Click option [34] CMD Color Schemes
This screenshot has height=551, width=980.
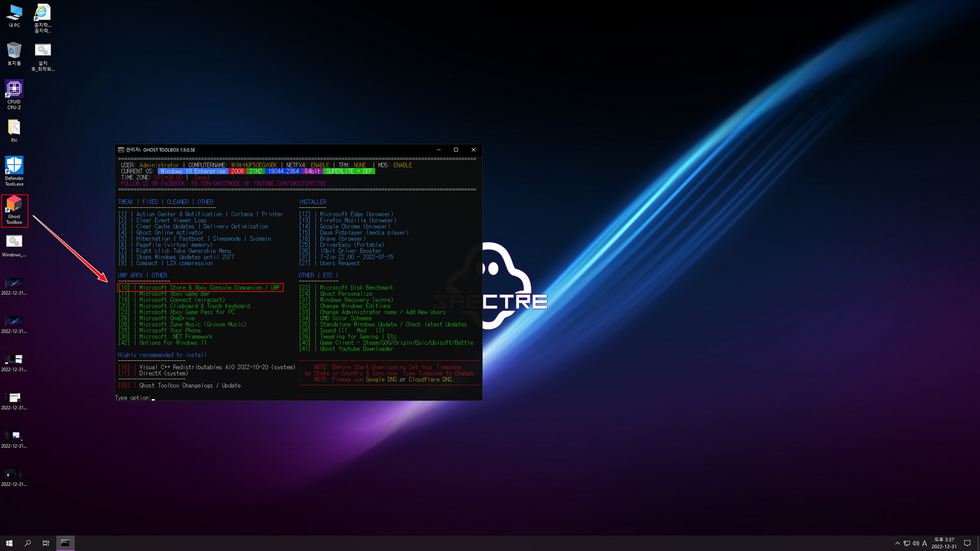point(336,318)
